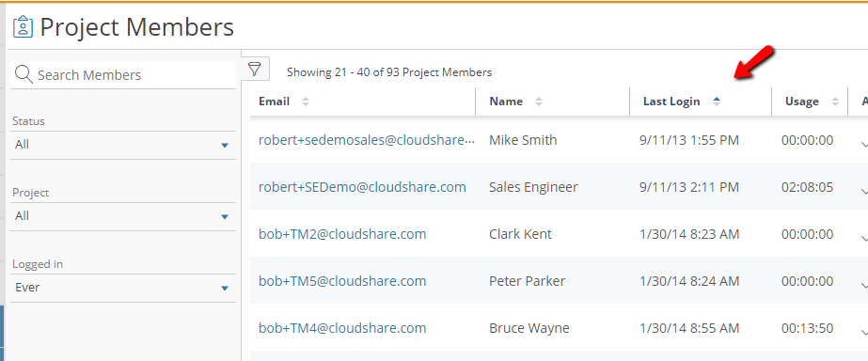
Task: Open bob+TM5@cloudshare.com link
Action: tap(342, 281)
